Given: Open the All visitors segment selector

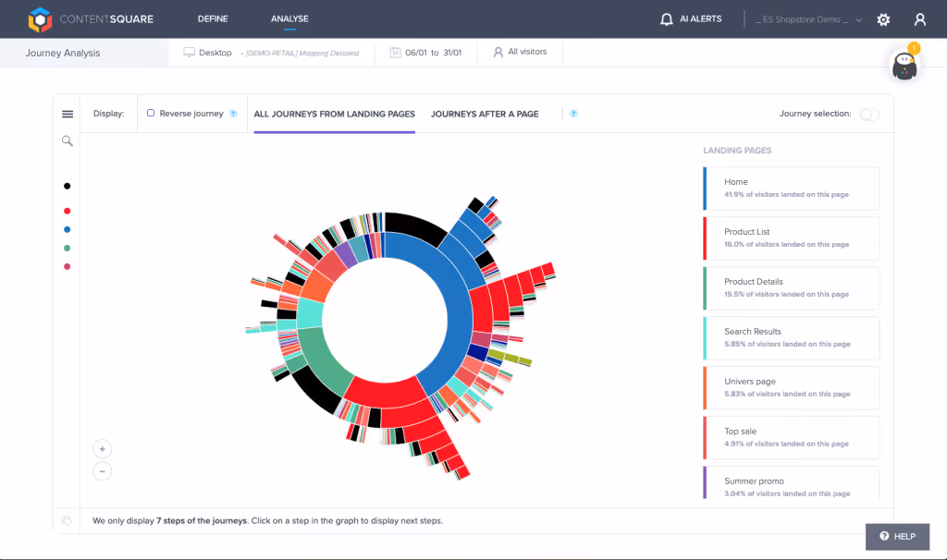Looking at the screenshot, I should (x=519, y=53).
